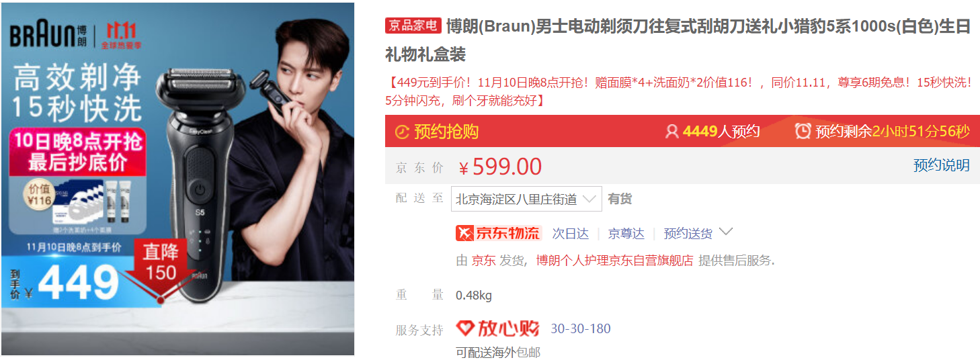The image size is (980, 360).
Task: Click the person icon next to 4449人预约
Action: pos(671,132)
